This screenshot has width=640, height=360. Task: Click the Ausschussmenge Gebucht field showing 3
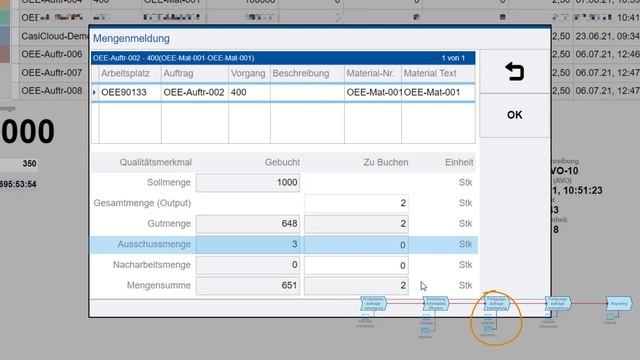(248, 244)
